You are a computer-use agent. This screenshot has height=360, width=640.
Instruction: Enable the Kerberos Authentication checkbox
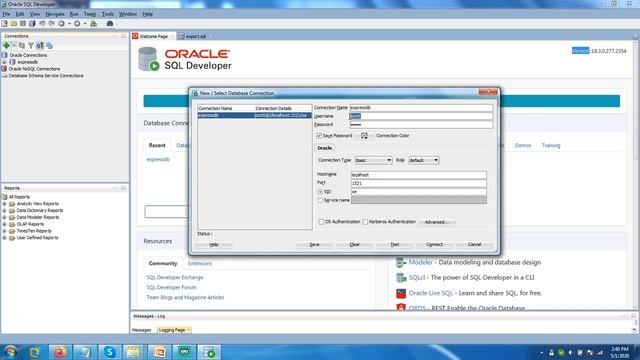(365, 222)
